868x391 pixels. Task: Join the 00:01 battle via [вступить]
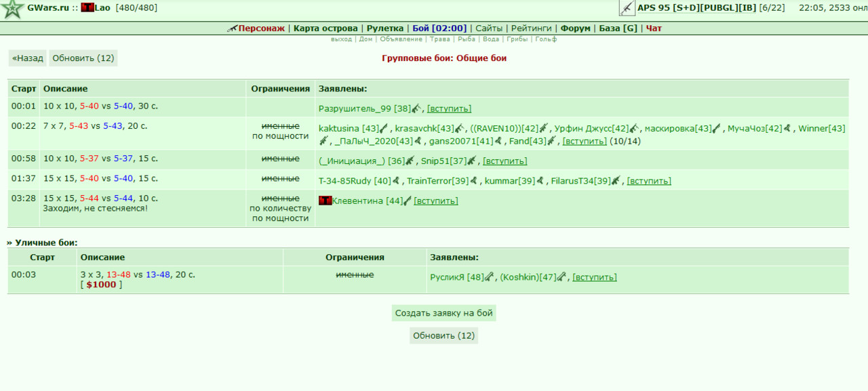[x=449, y=108]
